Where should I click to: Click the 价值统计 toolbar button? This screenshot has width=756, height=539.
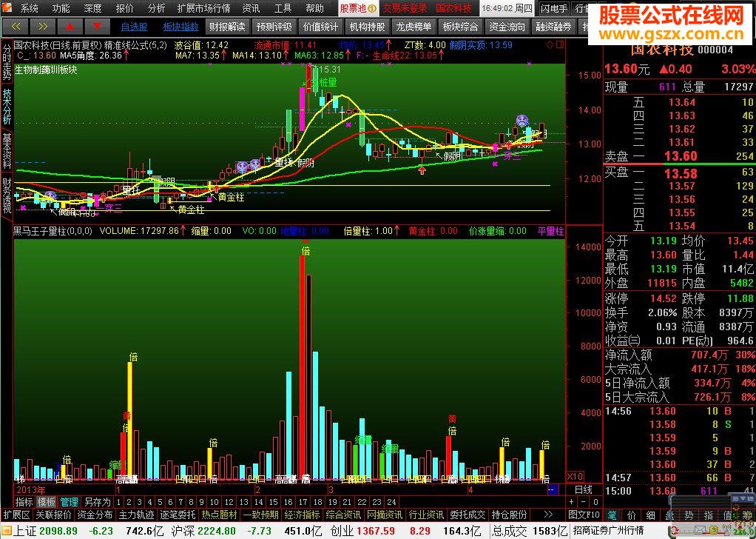tap(320, 27)
